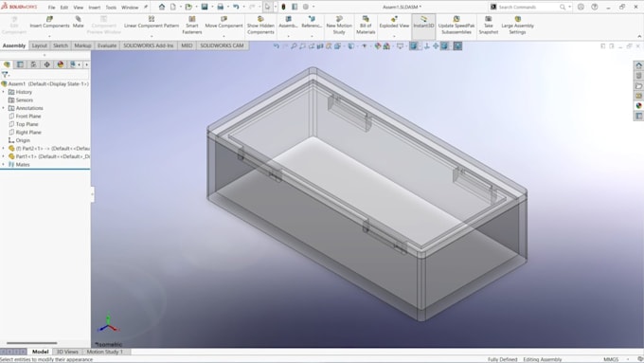Viewport: 644px width, 363px height.
Task: Click the Search Commands field
Action: (x=528, y=7)
